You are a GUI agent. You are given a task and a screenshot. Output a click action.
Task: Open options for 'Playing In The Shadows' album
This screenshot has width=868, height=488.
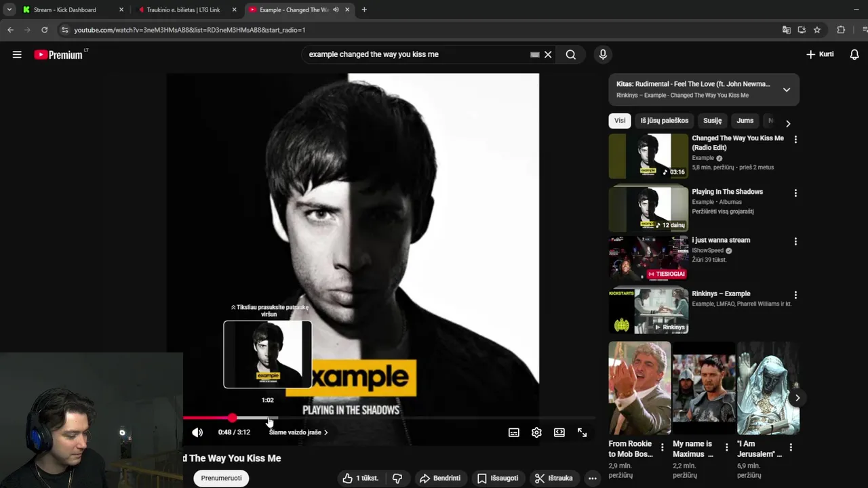pyautogui.click(x=795, y=193)
